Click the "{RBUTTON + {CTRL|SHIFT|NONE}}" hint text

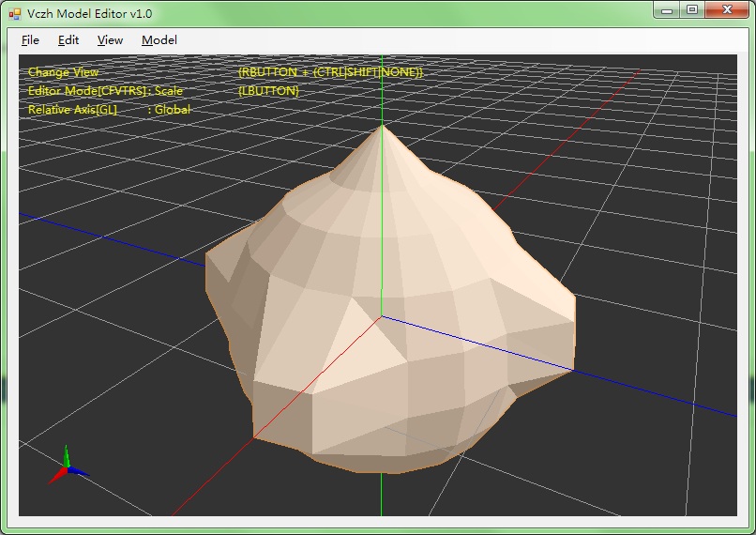pyautogui.click(x=330, y=72)
